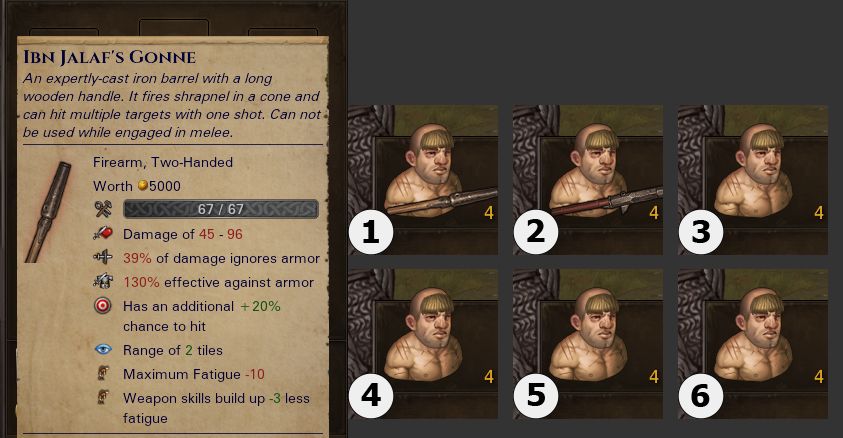
Task: Select portrait number 3
Action: 753,180
